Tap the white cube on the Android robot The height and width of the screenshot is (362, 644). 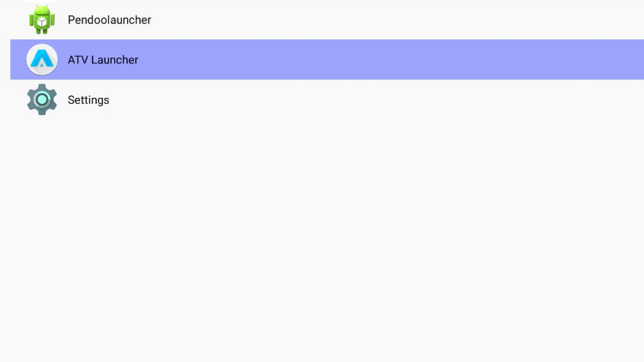41,21
